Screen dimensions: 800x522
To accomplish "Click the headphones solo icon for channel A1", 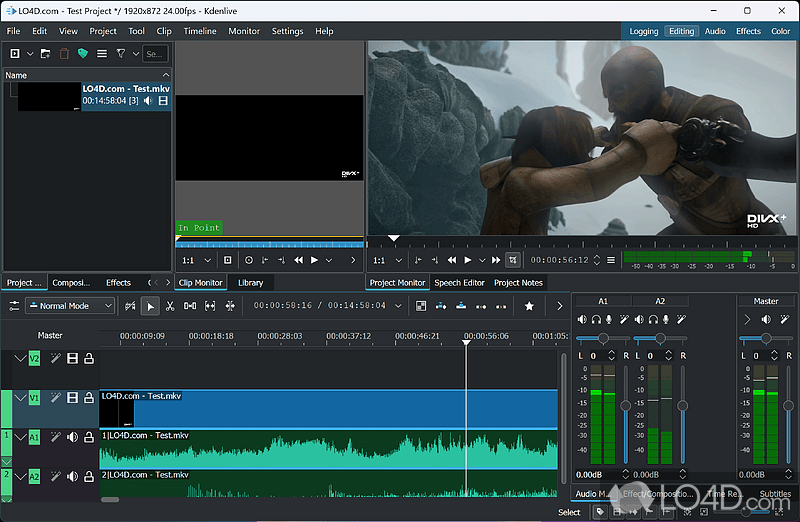I will tap(596, 319).
